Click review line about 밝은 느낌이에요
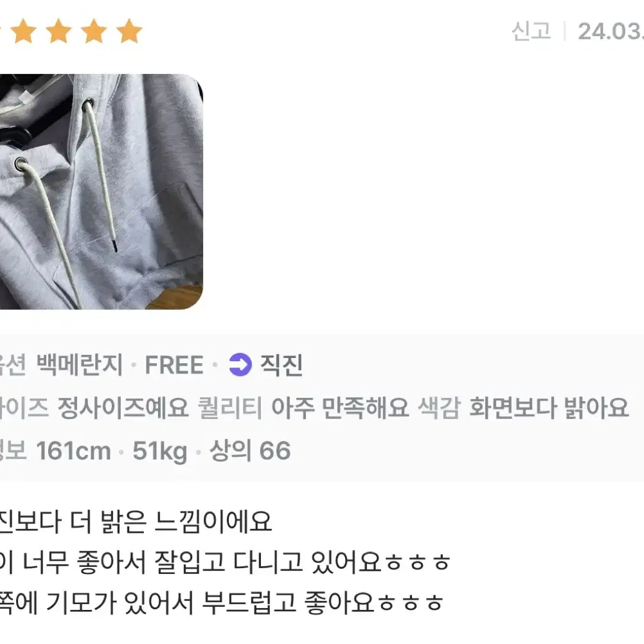The image size is (644, 644). [x=136, y=522]
